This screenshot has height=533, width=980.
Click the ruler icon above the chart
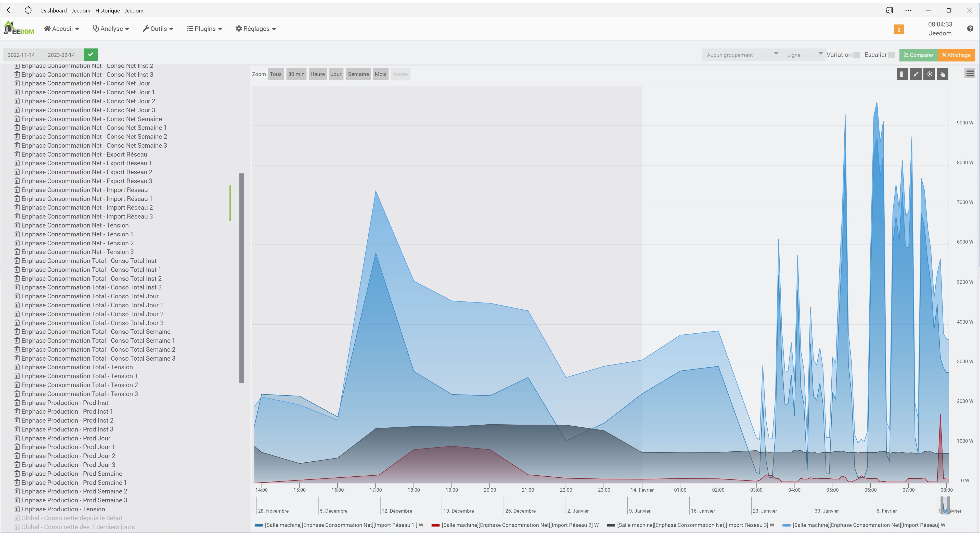point(902,74)
